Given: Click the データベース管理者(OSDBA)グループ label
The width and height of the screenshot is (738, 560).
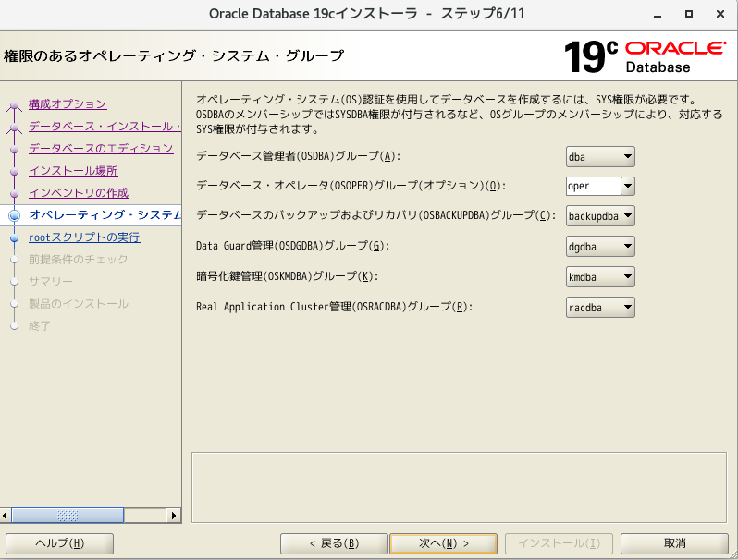Looking at the screenshot, I should pos(298,156).
